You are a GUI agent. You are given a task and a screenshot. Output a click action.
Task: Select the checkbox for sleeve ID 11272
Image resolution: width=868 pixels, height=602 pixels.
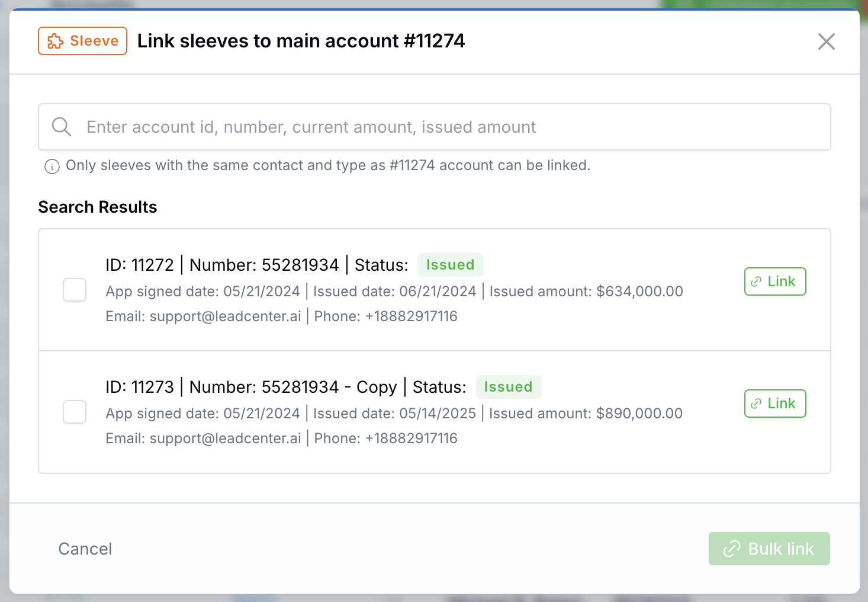pos(75,290)
